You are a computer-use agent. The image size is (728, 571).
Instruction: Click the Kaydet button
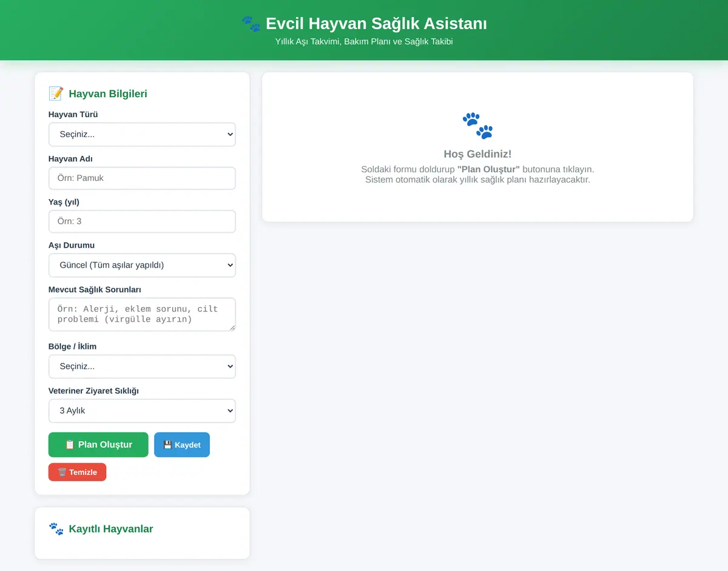tap(182, 445)
